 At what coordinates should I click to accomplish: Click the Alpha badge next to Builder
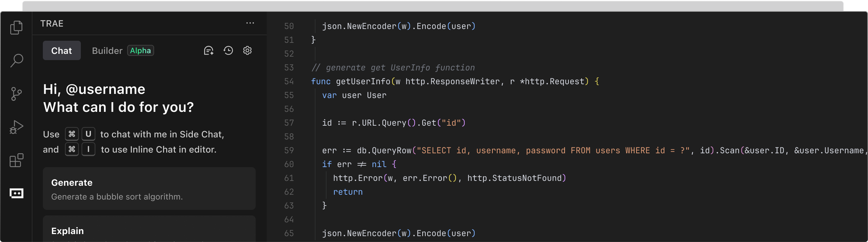(140, 50)
